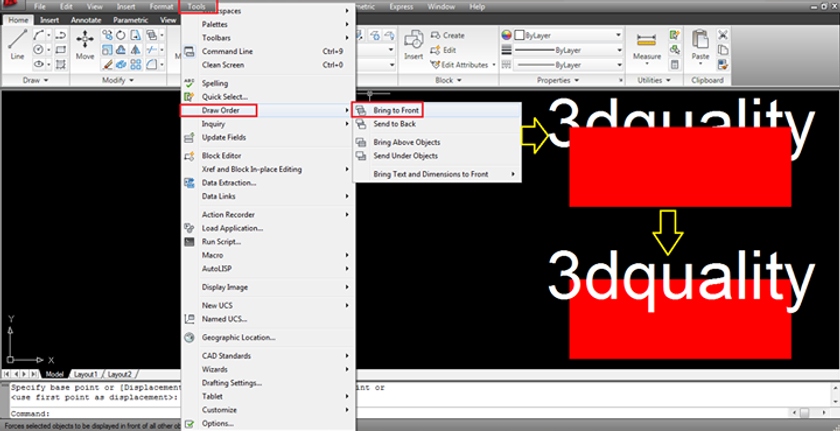Expand the Modify panel dropdown
Viewport: 840px width, 431px height.
click(117, 80)
